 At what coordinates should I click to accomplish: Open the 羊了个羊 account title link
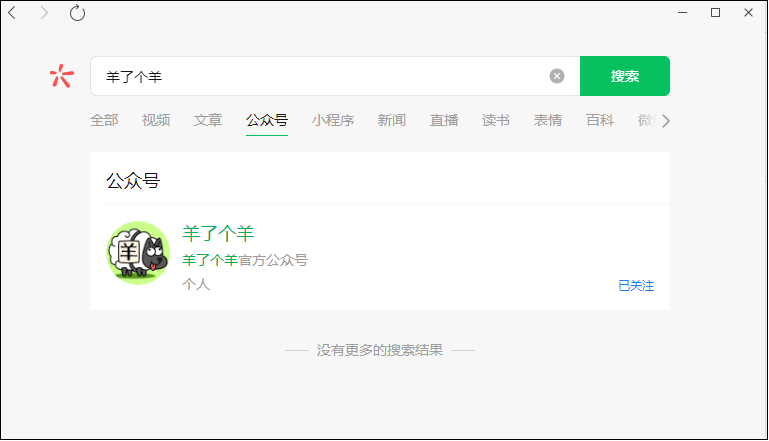coord(218,233)
